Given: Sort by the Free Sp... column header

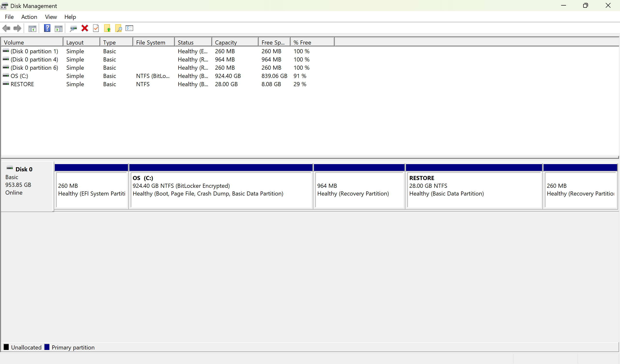Looking at the screenshot, I should (275, 42).
